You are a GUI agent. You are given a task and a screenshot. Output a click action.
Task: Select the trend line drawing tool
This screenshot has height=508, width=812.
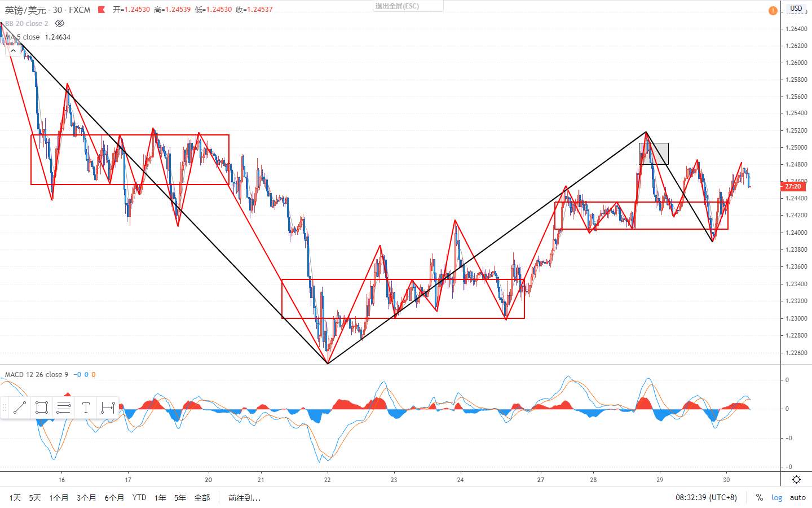[20, 408]
